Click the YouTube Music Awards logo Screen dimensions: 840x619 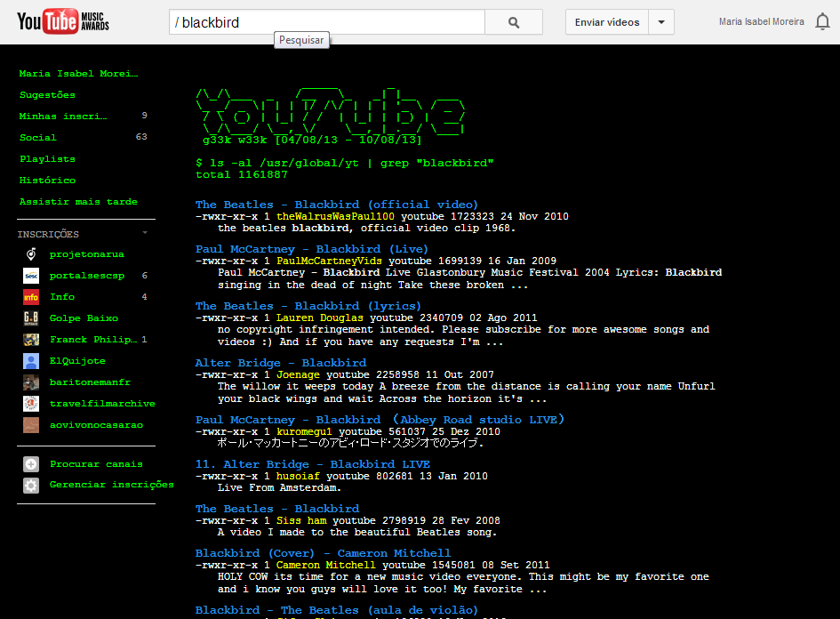63,21
